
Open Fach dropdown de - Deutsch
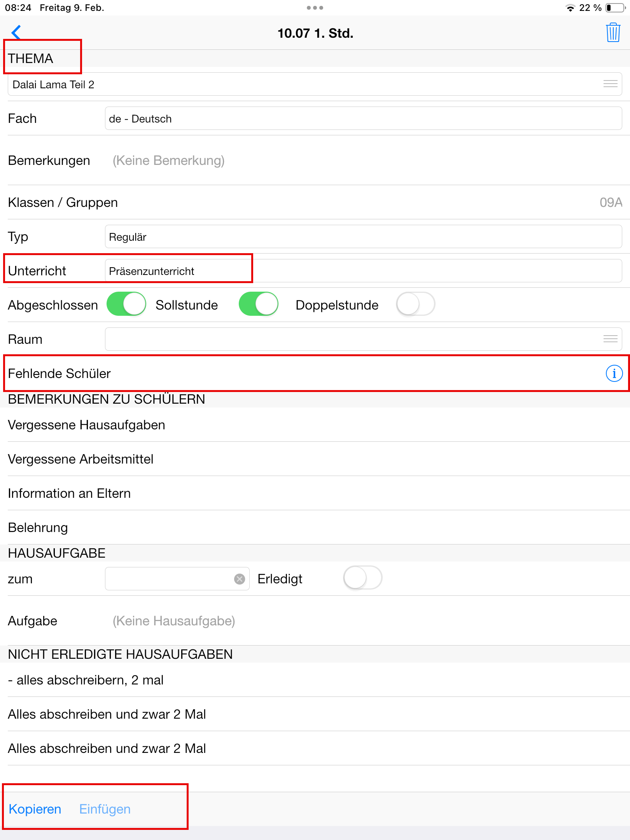coord(363,118)
